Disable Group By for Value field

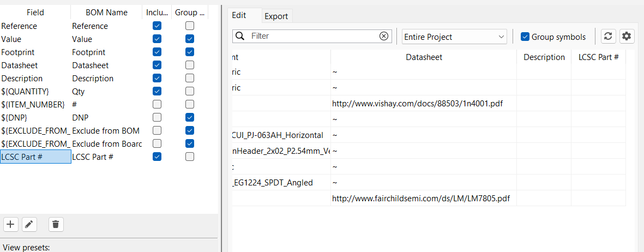coord(189,39)
